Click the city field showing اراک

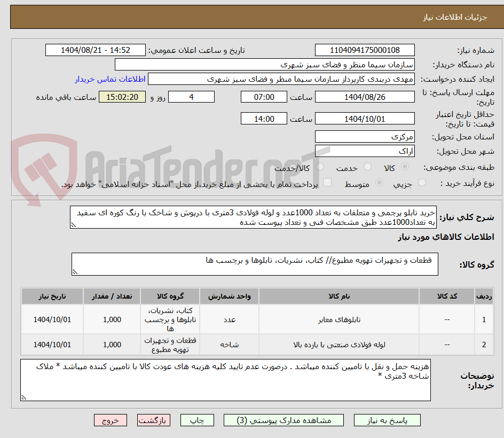pos(365,150)
